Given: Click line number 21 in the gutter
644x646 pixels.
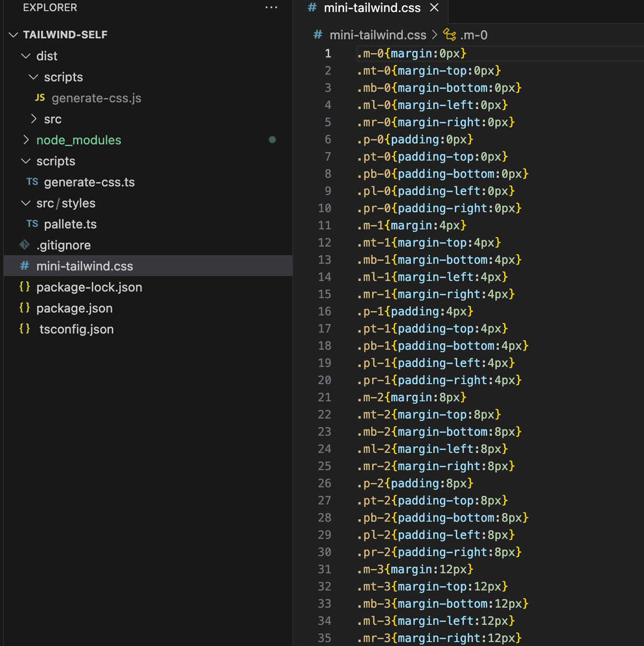Looking at the screenshot, I should tap(325, 397).
